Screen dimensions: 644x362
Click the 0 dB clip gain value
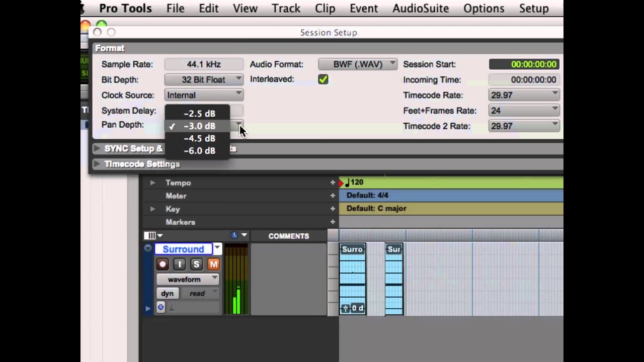[357, 308]
